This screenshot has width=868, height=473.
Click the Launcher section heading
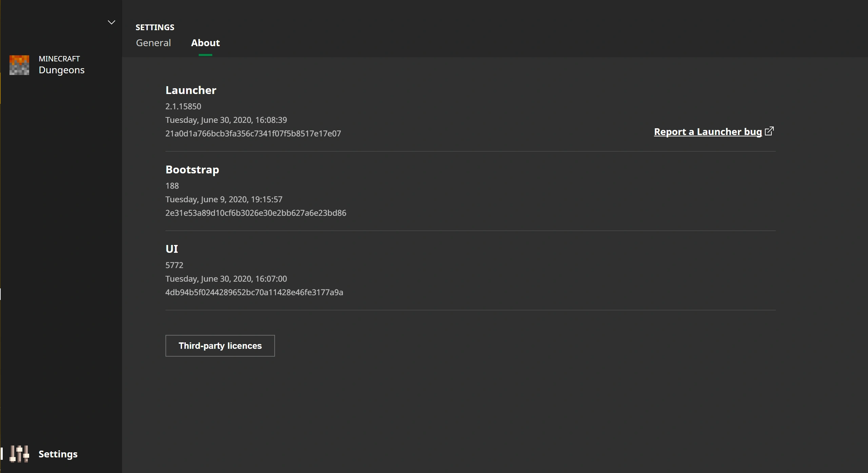click(x=191, y=90)
